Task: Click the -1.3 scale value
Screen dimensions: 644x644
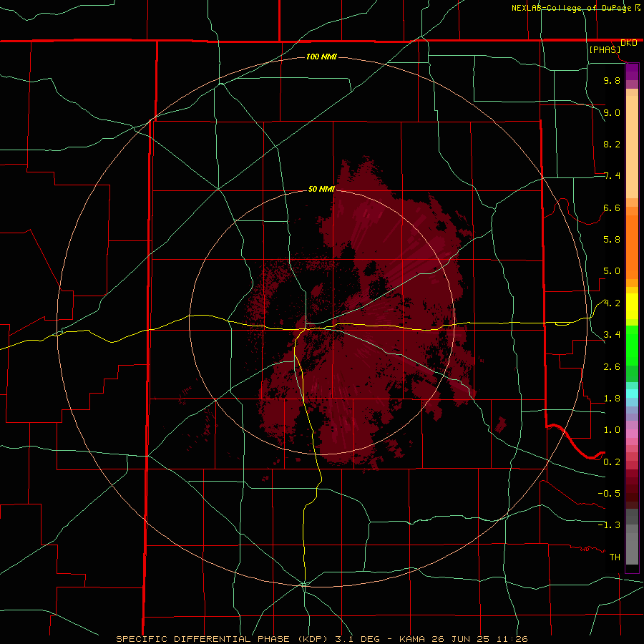Action: [x=609, y=525]
